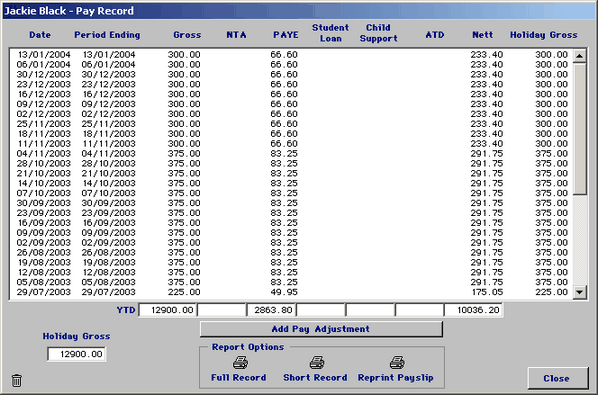This screenshot has height=395, width=598.
Task: Click the PAYE column header
Action: 286,35
